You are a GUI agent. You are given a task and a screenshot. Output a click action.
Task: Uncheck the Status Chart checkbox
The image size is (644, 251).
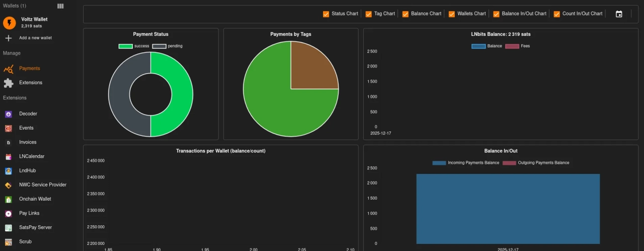click(x=326, y=14)
